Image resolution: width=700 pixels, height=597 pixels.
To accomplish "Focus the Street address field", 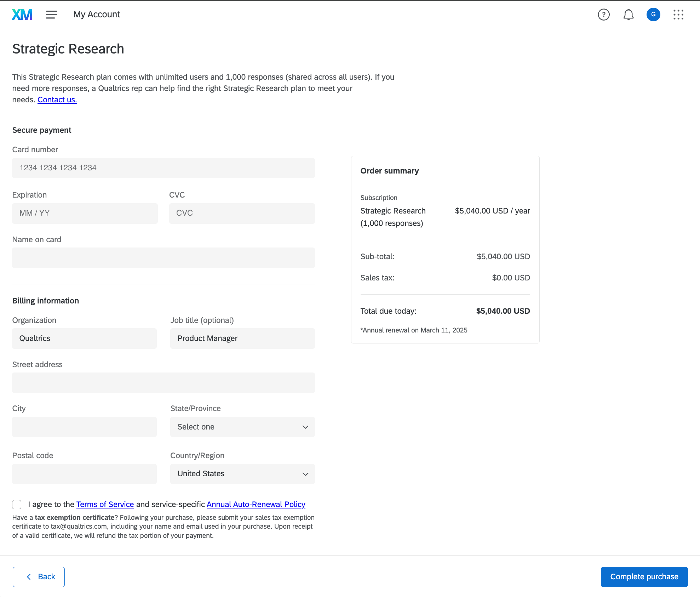I will point(163,383).
